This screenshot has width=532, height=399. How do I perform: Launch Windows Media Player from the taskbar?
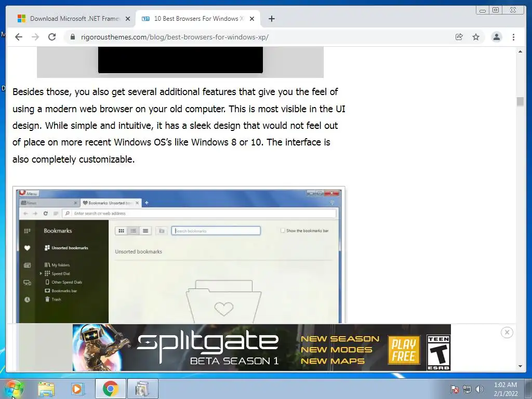(77, 389)
